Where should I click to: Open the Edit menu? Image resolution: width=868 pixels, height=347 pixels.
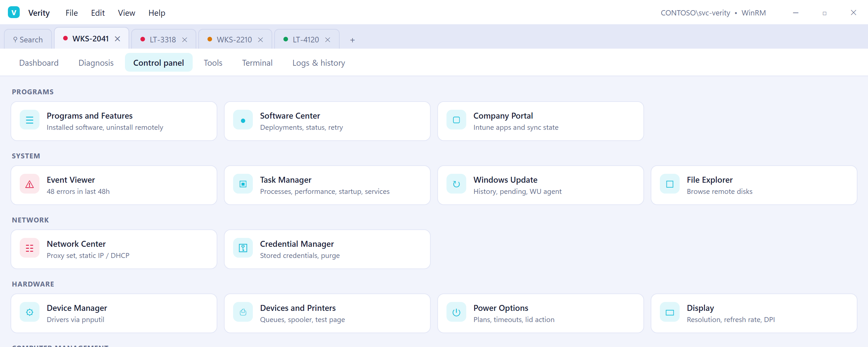[98, 13]
